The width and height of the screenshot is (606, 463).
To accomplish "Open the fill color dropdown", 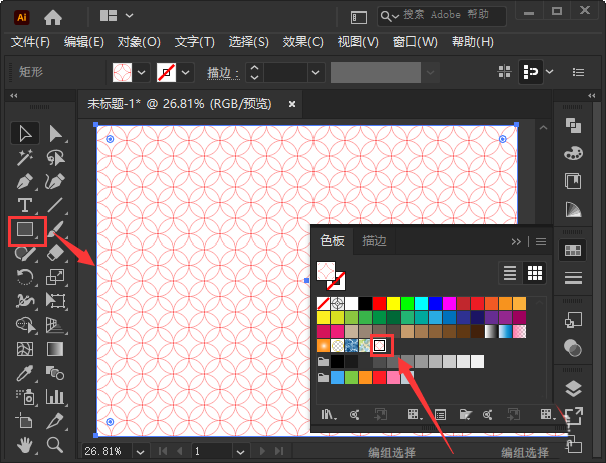I will 142,73.
